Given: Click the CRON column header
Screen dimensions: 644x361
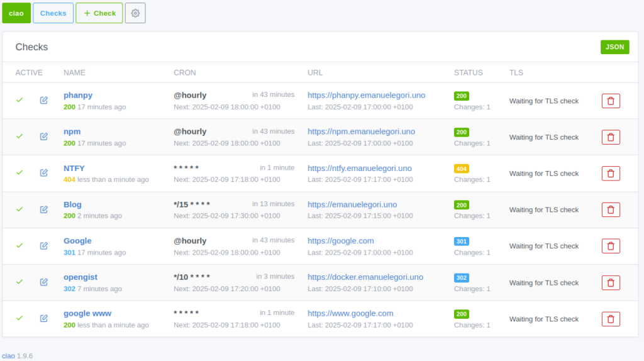Looking at the screenshot, I should pyautogui.click(x=184, y=73).
